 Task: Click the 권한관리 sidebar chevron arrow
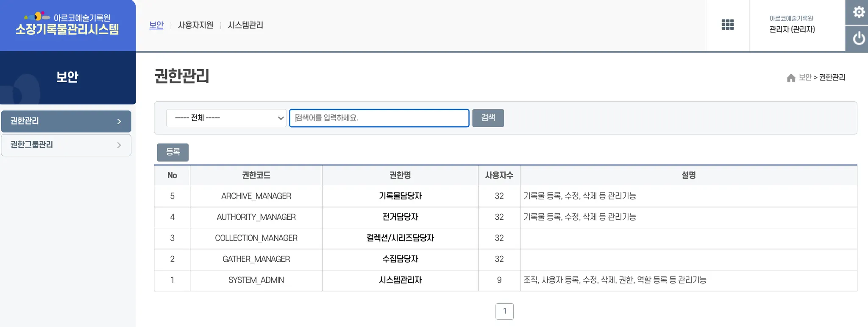pyautogui.click(x=119, y=121)
